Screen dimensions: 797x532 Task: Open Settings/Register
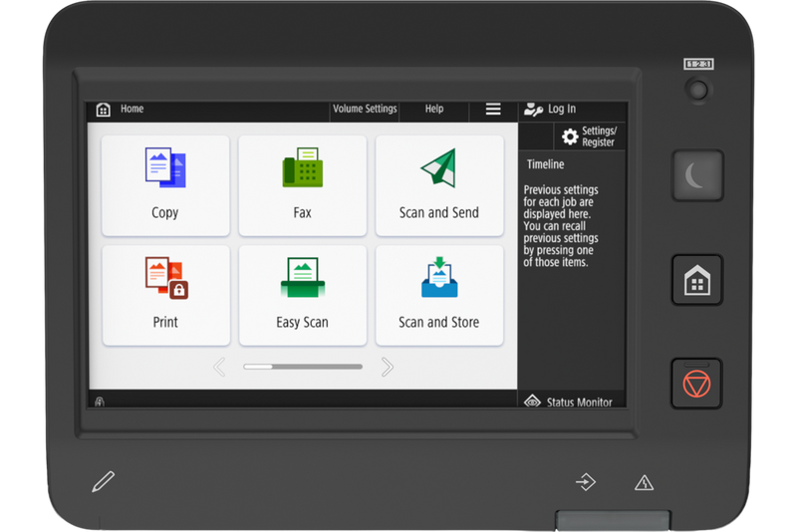pos(589,136)
